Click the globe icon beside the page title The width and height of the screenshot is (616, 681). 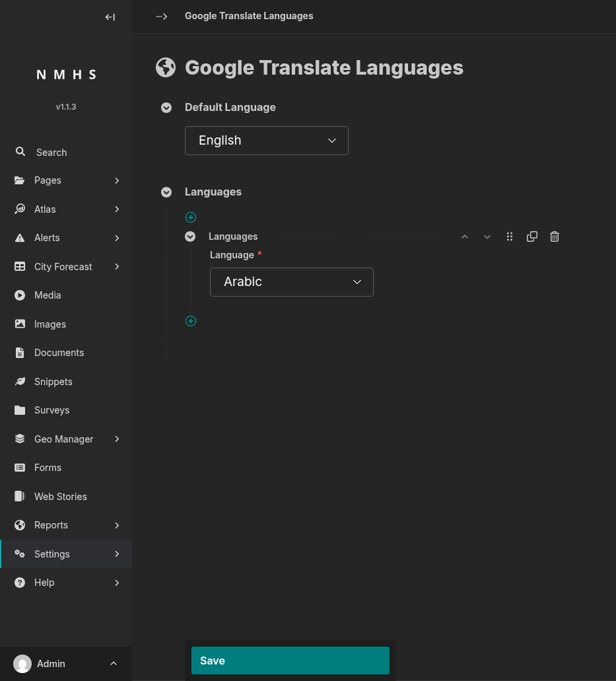click(x=166, y=68)
